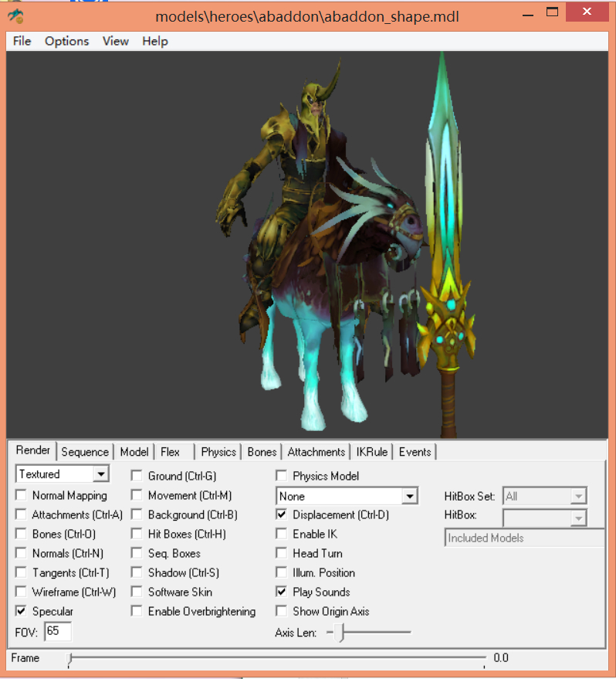
Task: Uncheck the Specular checkbox
Action: (x=20, y=610)
